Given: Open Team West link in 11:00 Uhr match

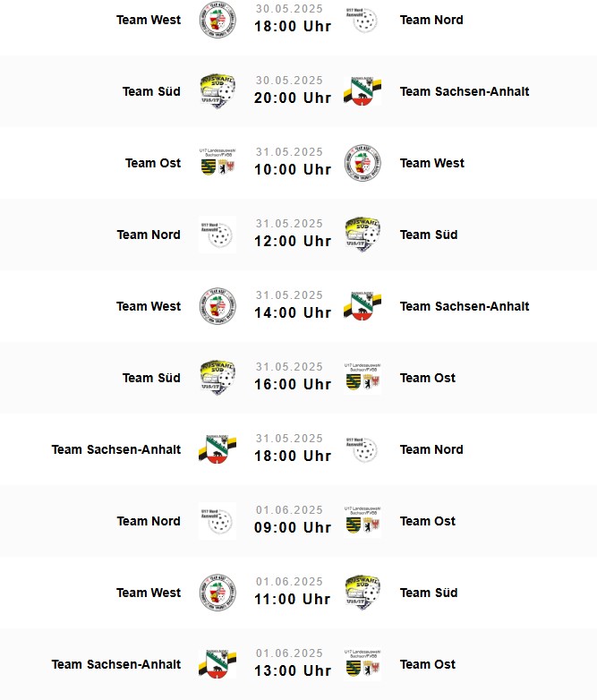Looking at the screenshot, I should [x=149, y=593].
